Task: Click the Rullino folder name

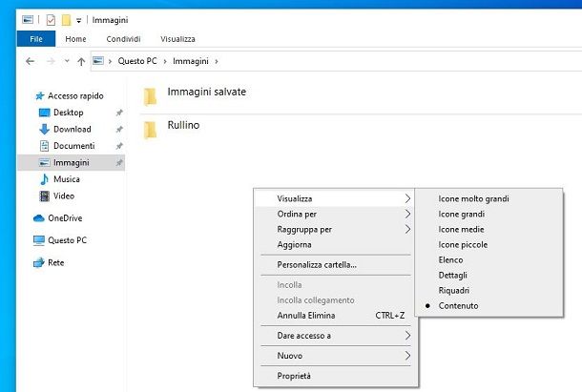Action: tap(183, 125)
